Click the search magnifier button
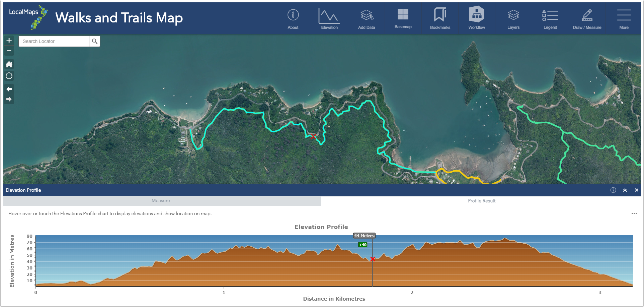 [x=95, y=41]
